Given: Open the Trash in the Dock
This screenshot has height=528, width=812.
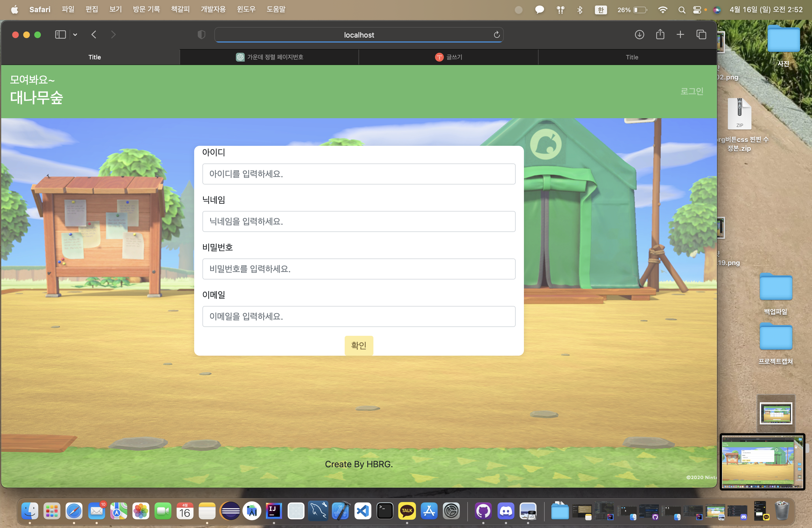Looking at the screenshot, I should click(x=782, y=511).
